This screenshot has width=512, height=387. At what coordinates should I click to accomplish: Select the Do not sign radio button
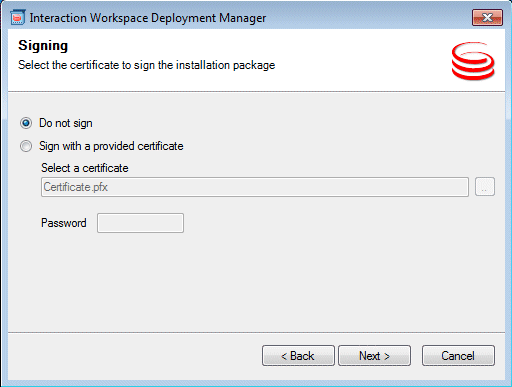pyautogui.click(x=26, y=123)
